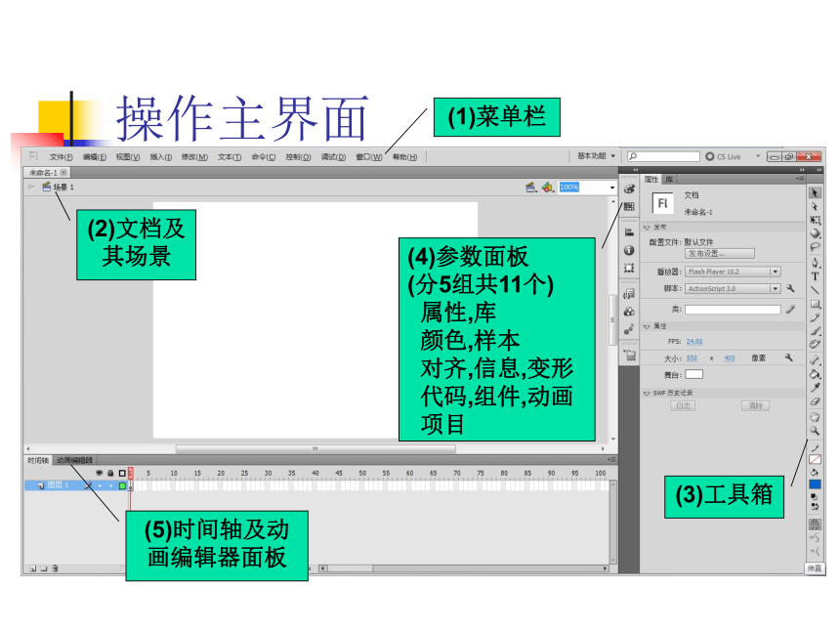Select the Free Transform tool

[815, 220]
